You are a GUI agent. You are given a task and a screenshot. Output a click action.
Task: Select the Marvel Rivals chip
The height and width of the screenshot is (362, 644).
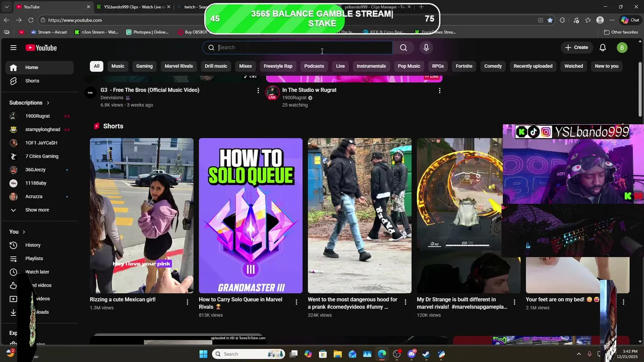pos(179,66)
